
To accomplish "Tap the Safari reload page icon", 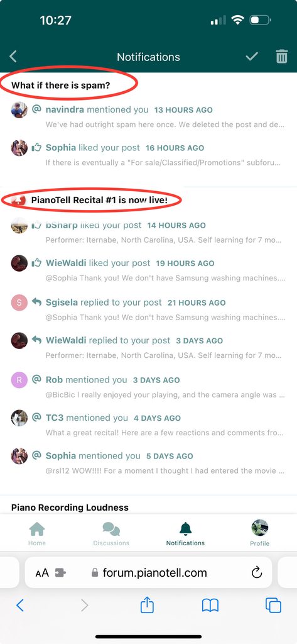I will click(x=257, y=572).
